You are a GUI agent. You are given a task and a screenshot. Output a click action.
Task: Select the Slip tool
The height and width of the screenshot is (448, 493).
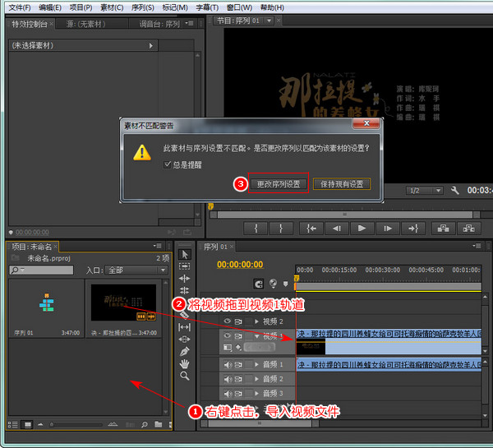pyautogui.click(x=185, y=327)
